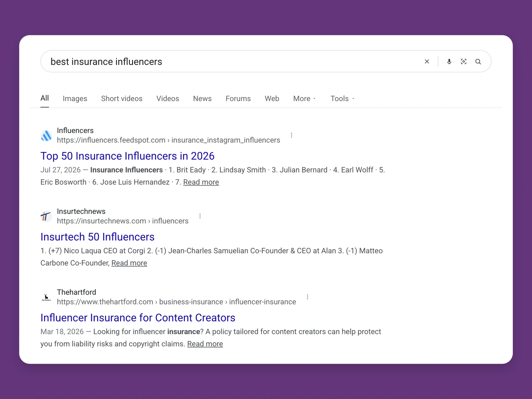This screenshot has width=532, height=399.
Task: Click the Feedspot Influencers site favicon
Action: (46, 136)
